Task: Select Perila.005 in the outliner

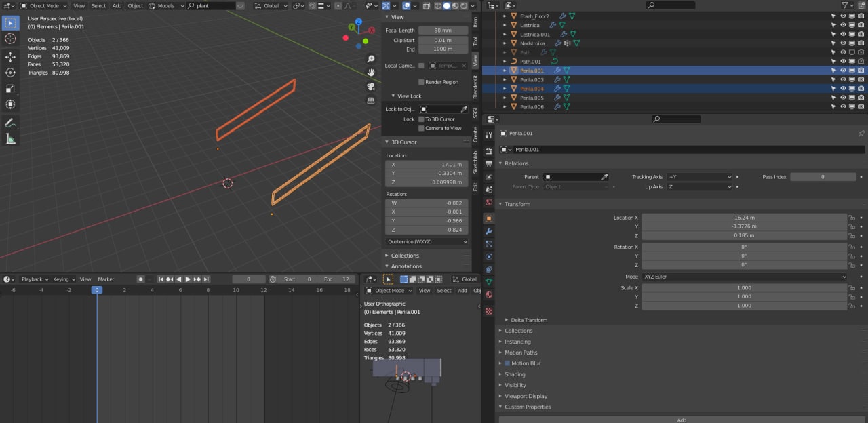Action: (532, 98)
